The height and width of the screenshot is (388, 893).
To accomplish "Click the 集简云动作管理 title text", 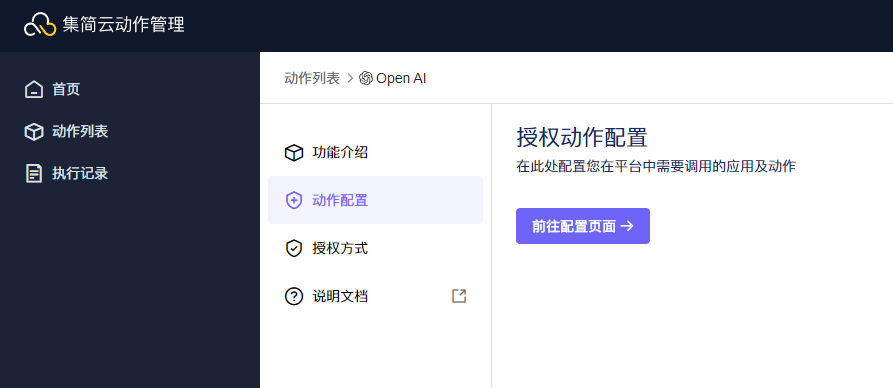I will 124,25.
